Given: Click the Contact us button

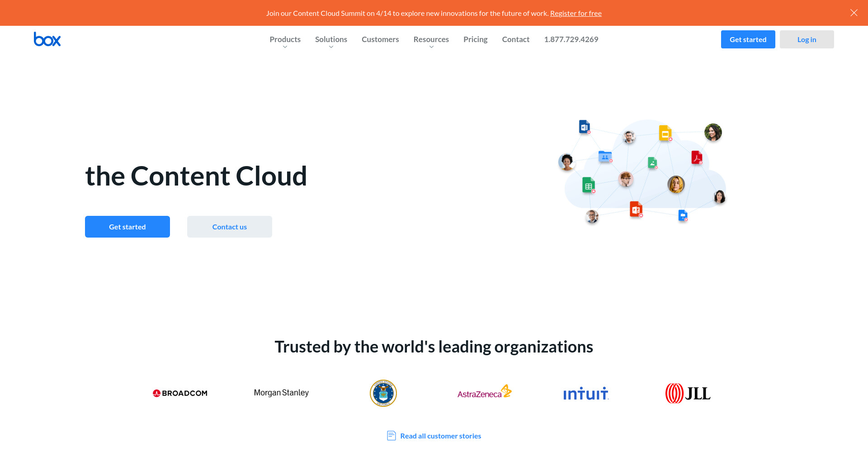Looking at the screenshot, I should (230, 227).
